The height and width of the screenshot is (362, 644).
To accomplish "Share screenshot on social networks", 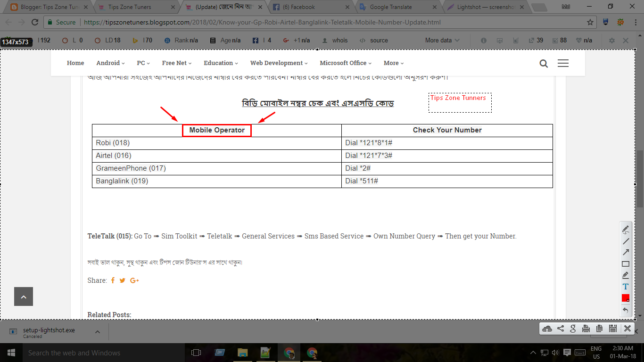I will coord(561,329).
